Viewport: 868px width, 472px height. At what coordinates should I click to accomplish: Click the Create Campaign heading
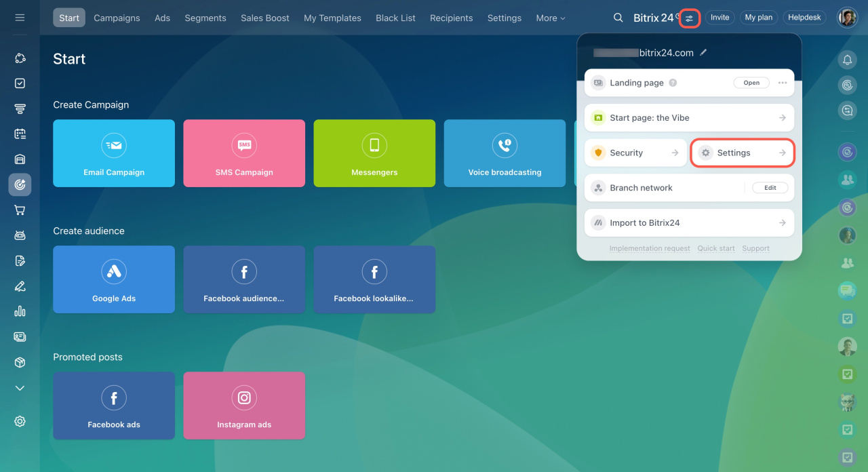[x=91, y=105]
